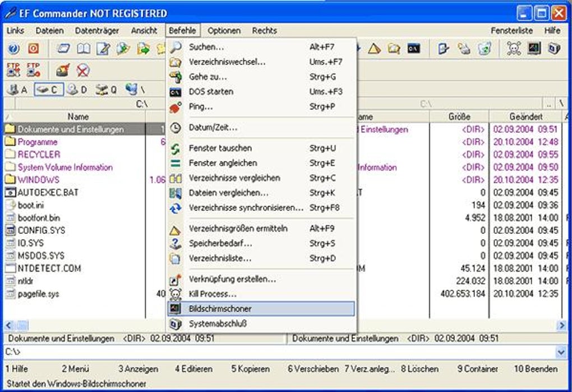Click the notepad-with-pencil edit toolbar icon
Viewport: 572px width, 392px height.
point(103,48)
